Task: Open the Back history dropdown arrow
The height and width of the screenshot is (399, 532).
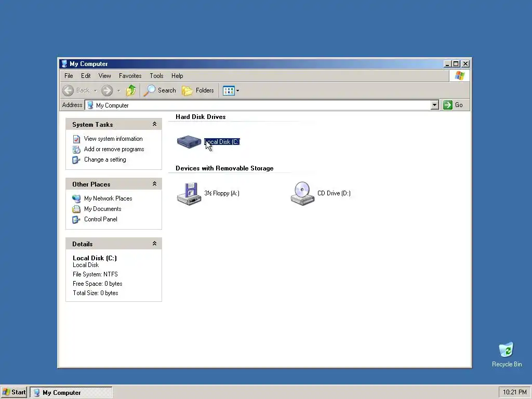Action: 96,90
